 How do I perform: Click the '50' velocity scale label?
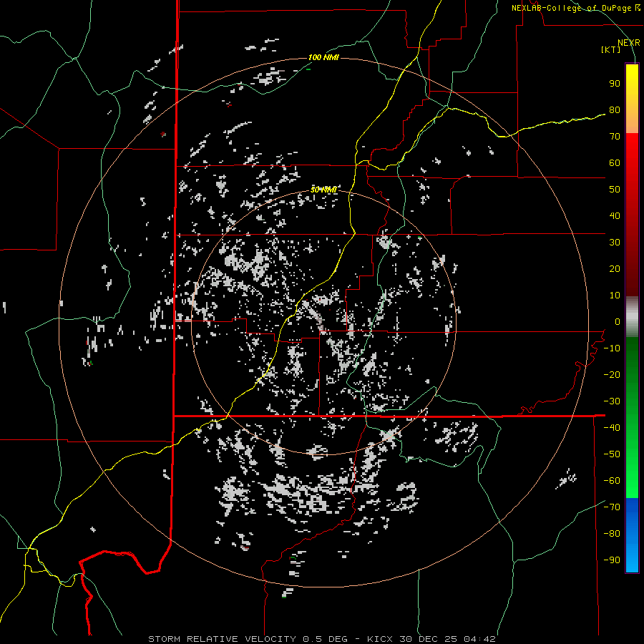pos(615,190)
